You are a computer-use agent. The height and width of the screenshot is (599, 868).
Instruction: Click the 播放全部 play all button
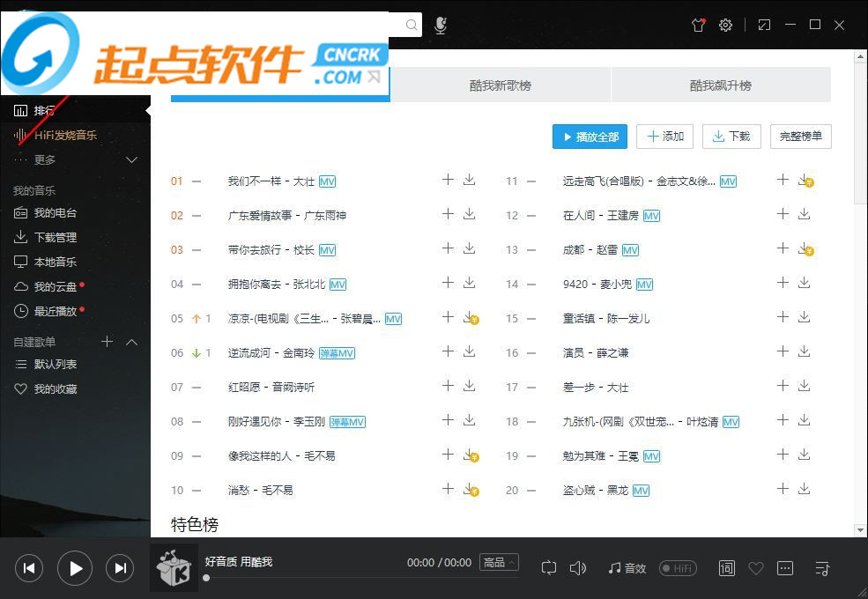(590, 137)
